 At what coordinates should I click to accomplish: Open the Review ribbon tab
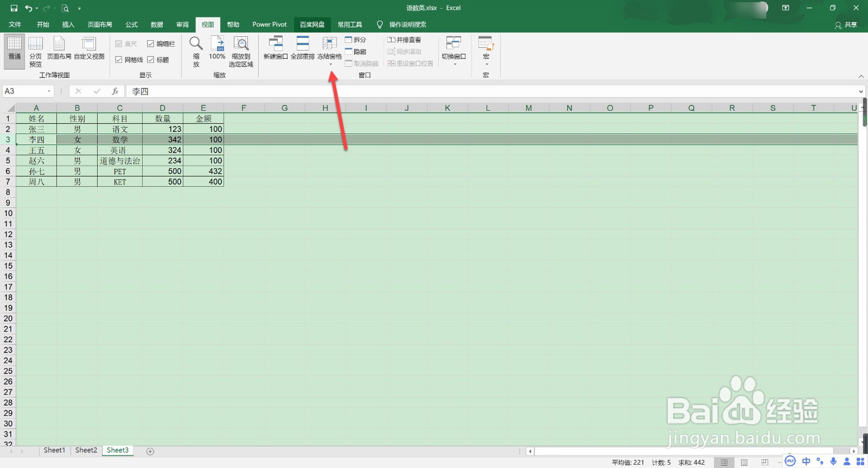pyautogui.click(x=182, y=24)
